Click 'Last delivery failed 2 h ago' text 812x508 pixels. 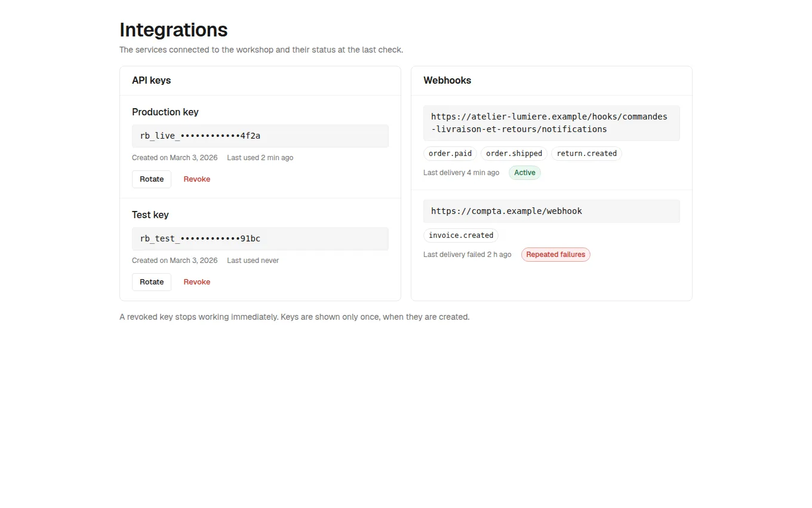(x=467, y=255)
